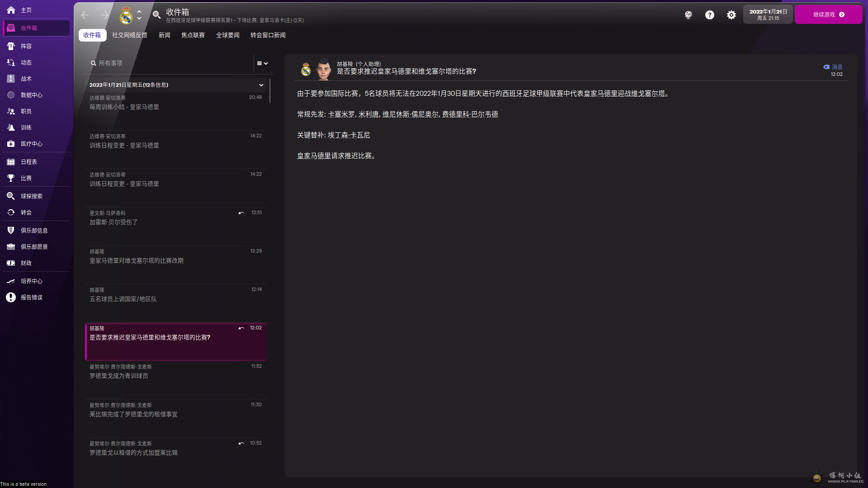Expand the club switcher chevrons
The image size is (868, 488).
[x=139, y=15]
